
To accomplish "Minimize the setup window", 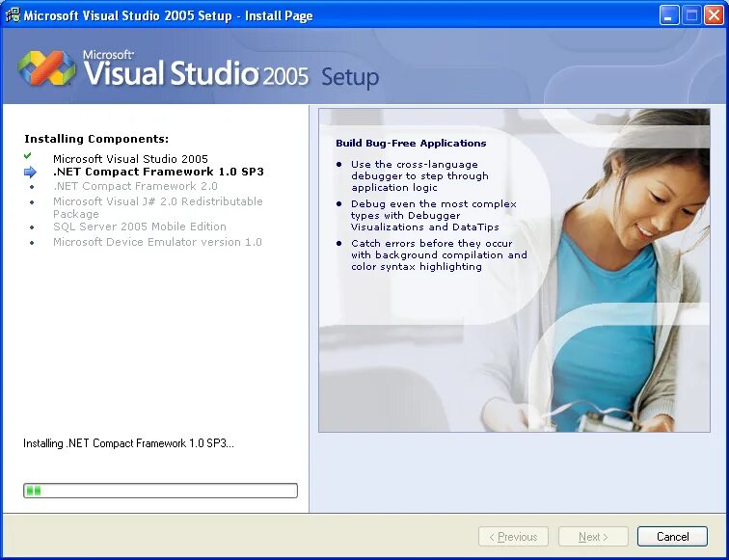I will 669,15.
